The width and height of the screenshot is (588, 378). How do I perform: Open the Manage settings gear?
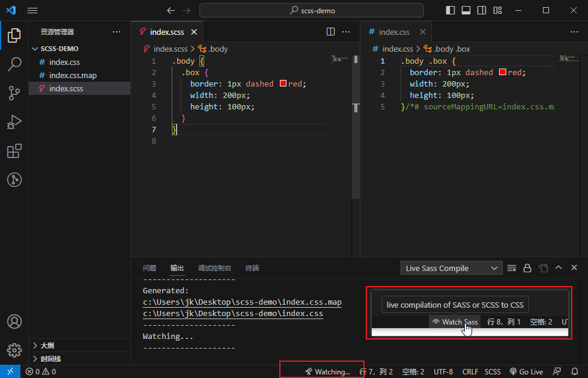tap(14, 350)
